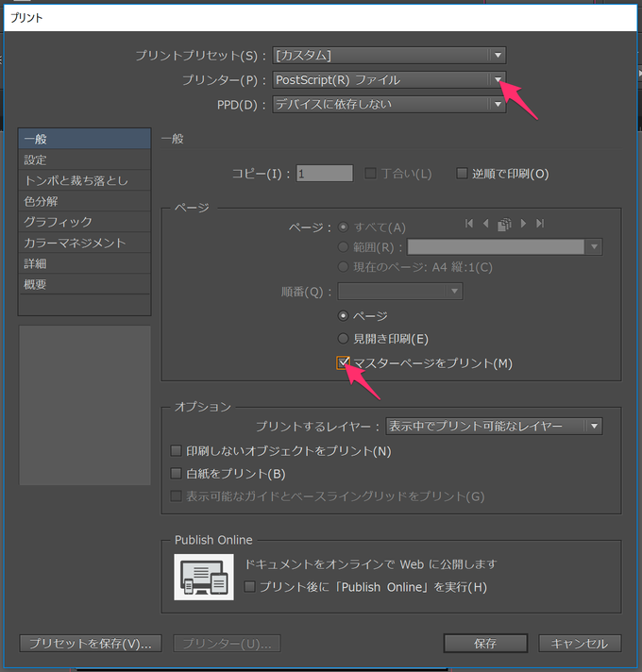Select 見開き印刷(E) radio button
This screenshot has height=672, width=642.
point(343,339)
